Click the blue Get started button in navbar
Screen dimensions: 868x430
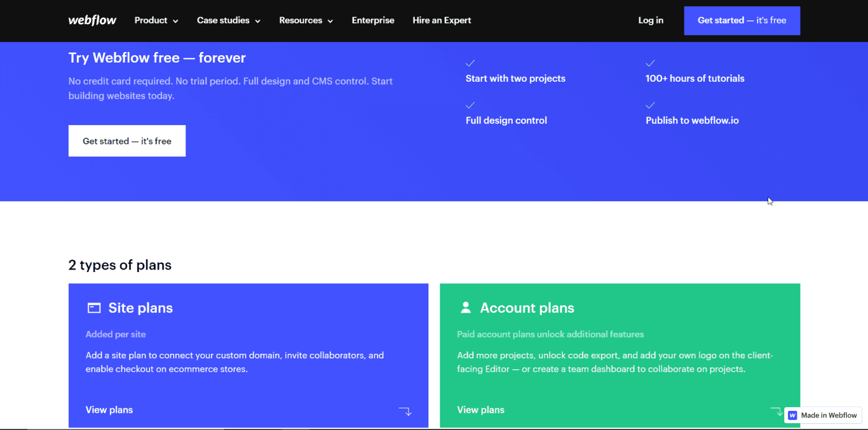(742, 20)
